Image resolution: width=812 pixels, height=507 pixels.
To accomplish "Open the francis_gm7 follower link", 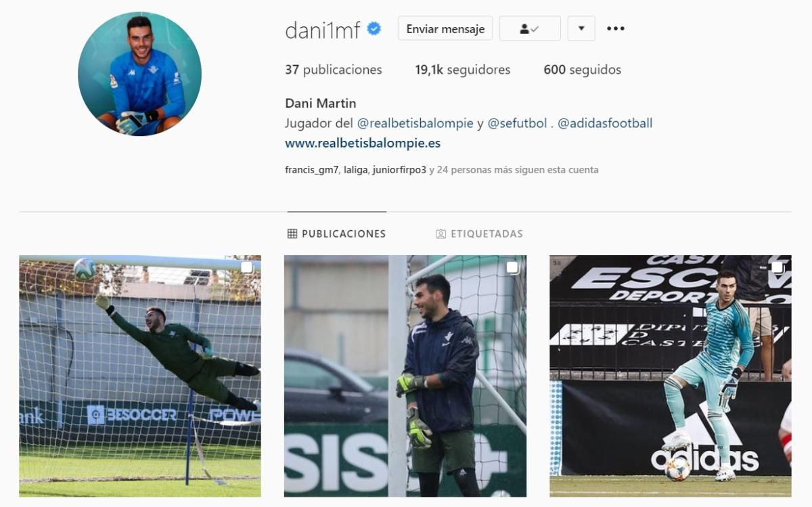I will pos(311,170).
